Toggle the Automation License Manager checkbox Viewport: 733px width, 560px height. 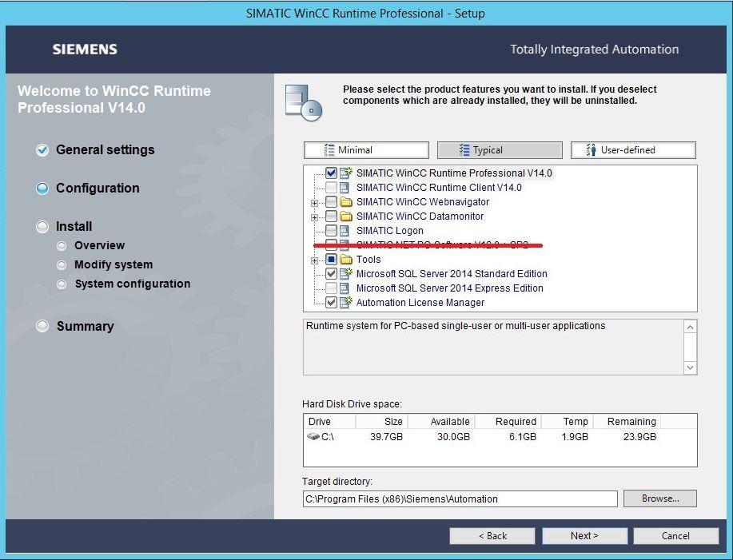[x=332, y=302]
